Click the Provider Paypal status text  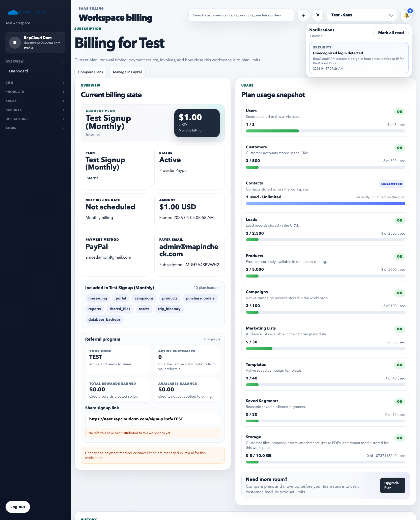point(173,170)
